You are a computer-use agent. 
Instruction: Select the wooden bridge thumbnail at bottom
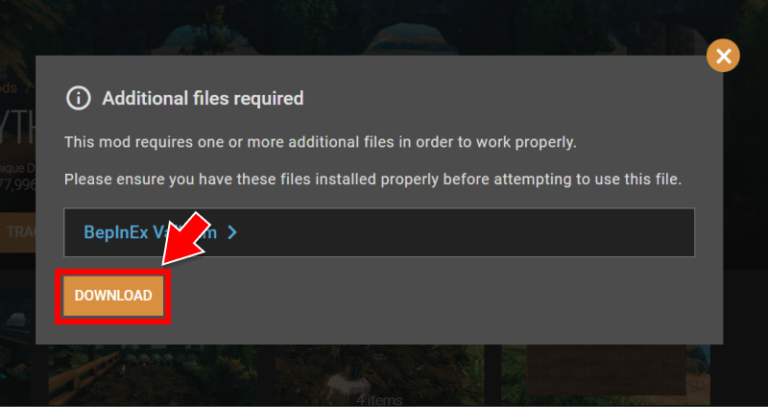tap(152, 375)
